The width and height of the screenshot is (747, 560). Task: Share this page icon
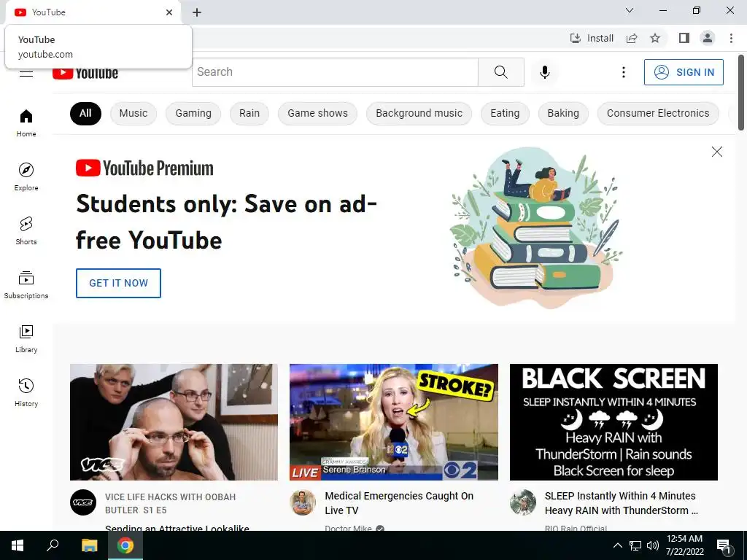[x=632, y=38]
